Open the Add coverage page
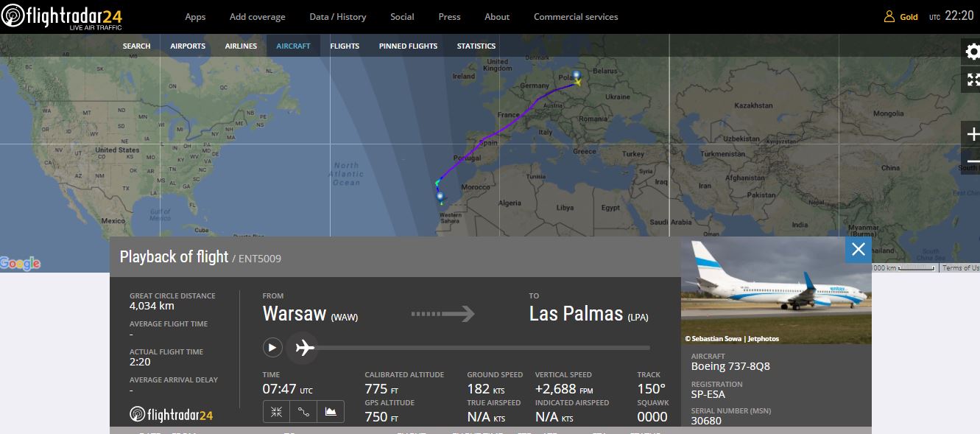Viewport: 980px width, 434px height. tap(257, 16)
